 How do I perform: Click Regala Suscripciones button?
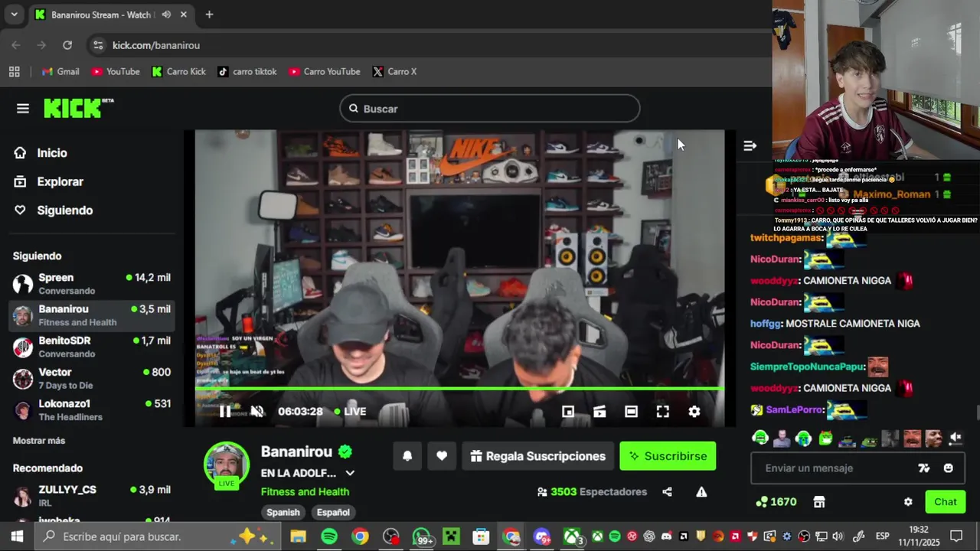[x=537, y=456]
